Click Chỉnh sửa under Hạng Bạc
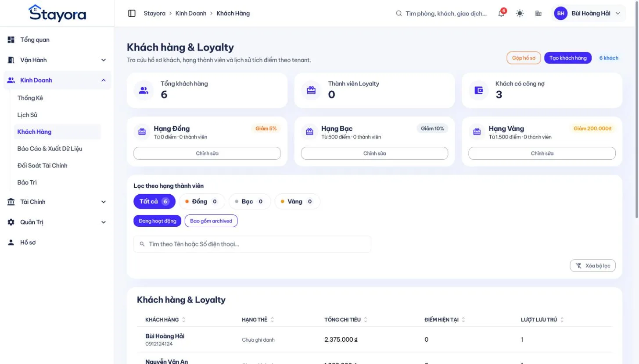The height and width of the screenshot is (364, 639). pyautogui.click(x=374, y=153)
